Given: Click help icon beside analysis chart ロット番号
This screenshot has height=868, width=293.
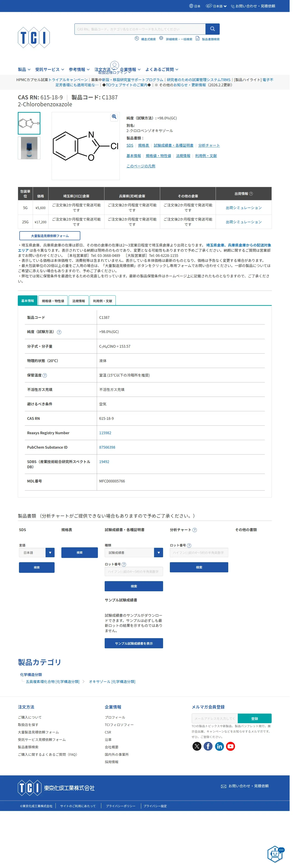Looking at the screenshot, I should tap(189, 545).
